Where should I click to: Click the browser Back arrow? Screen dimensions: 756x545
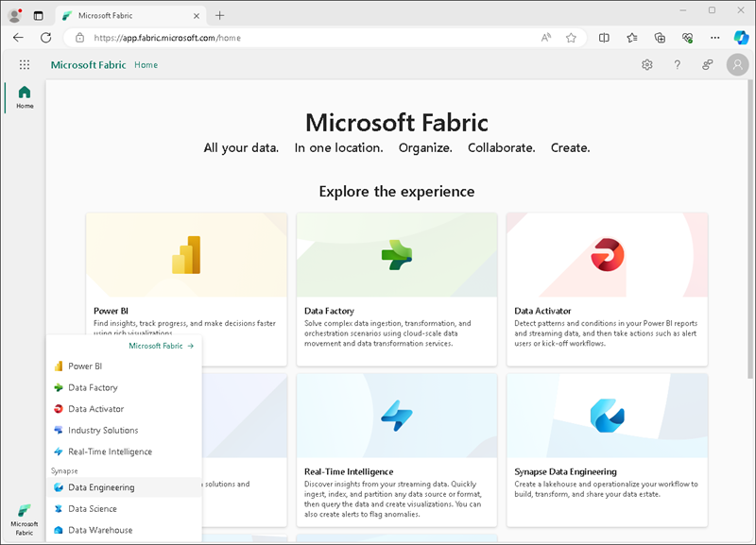point(18,38)
